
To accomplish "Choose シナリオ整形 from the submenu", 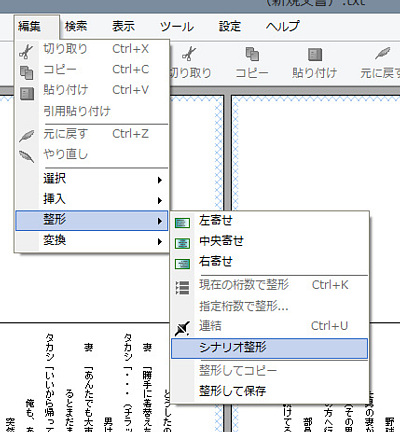I will point(269,348).
